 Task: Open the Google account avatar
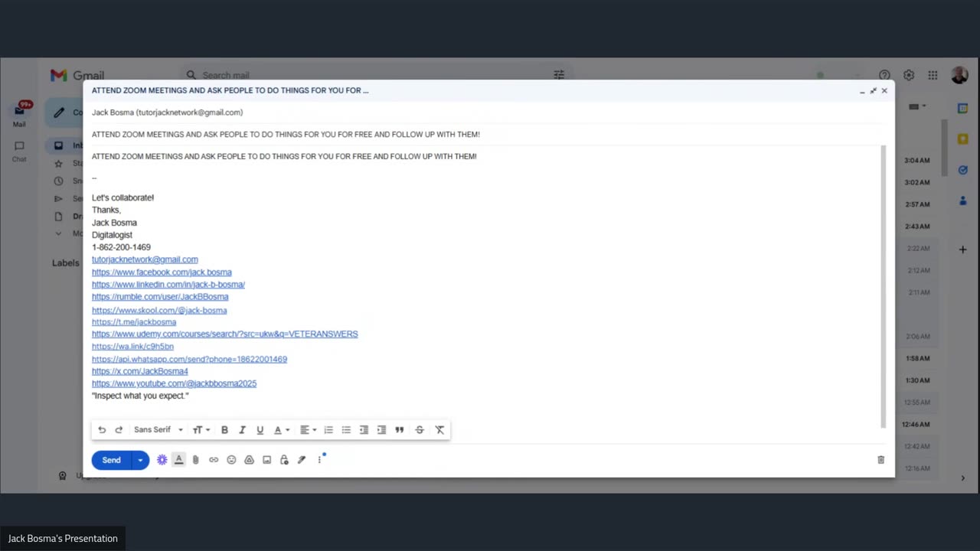959,75
